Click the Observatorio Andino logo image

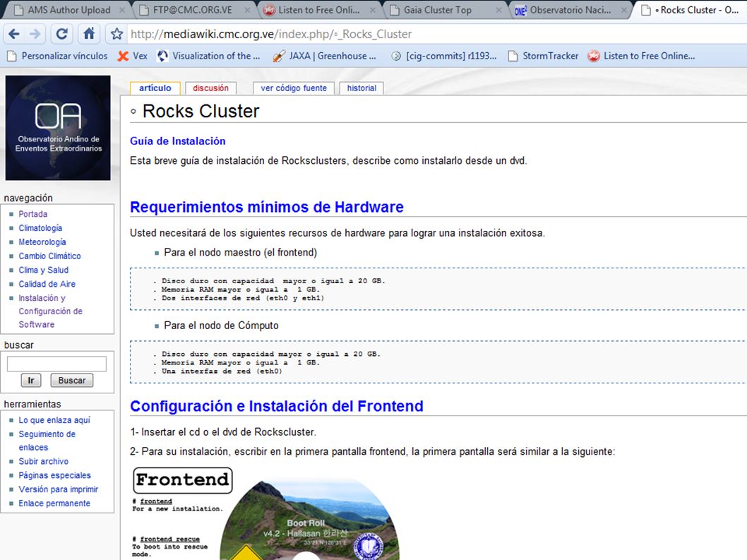(x=58, y=128)
